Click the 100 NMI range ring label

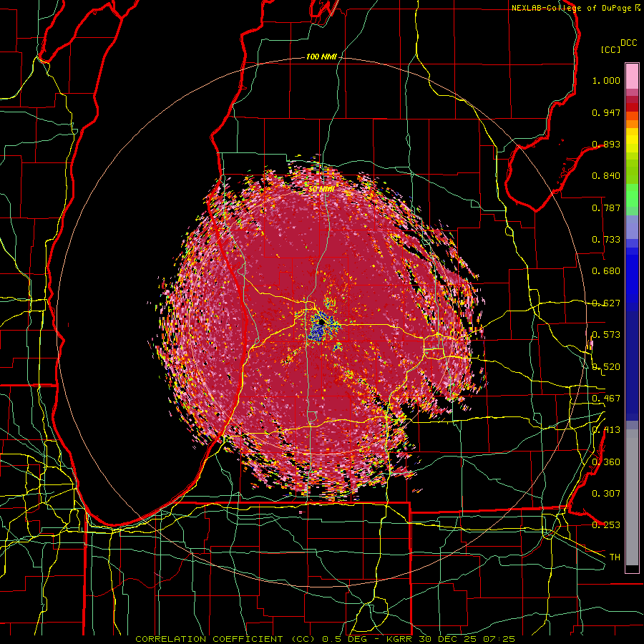321,57
